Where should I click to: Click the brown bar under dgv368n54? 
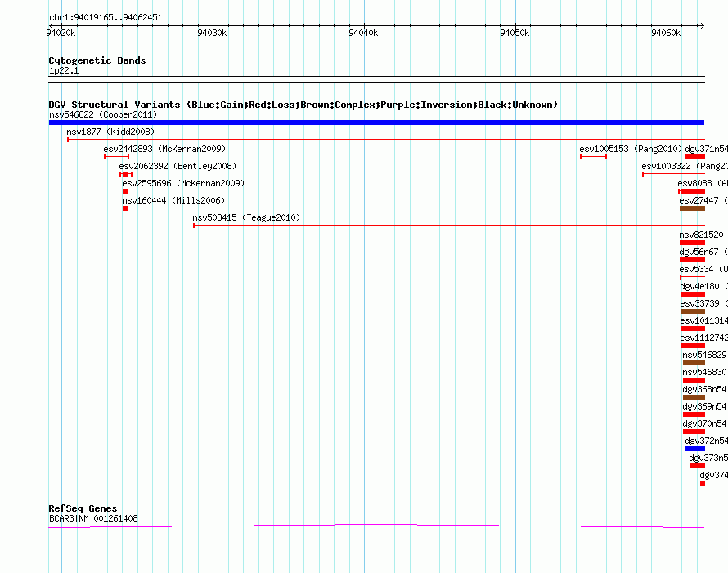tap(694, 397)
